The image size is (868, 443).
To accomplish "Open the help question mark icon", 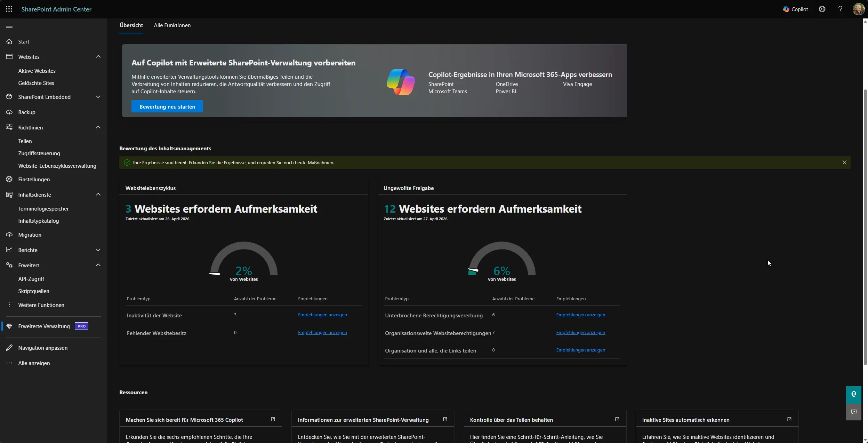I will [x=840, y=9].
